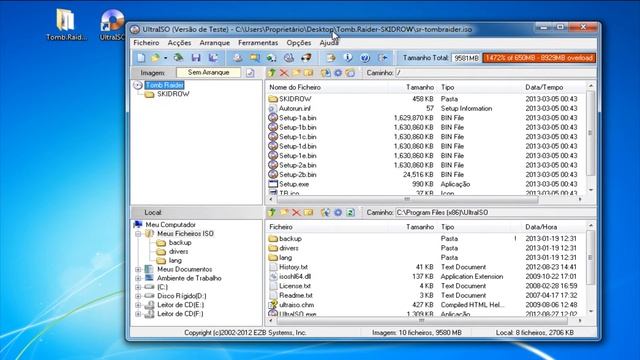Screen dimensions: 640x360
Task: Click the New image toolbar icon
Action: [x=141, y=58]
